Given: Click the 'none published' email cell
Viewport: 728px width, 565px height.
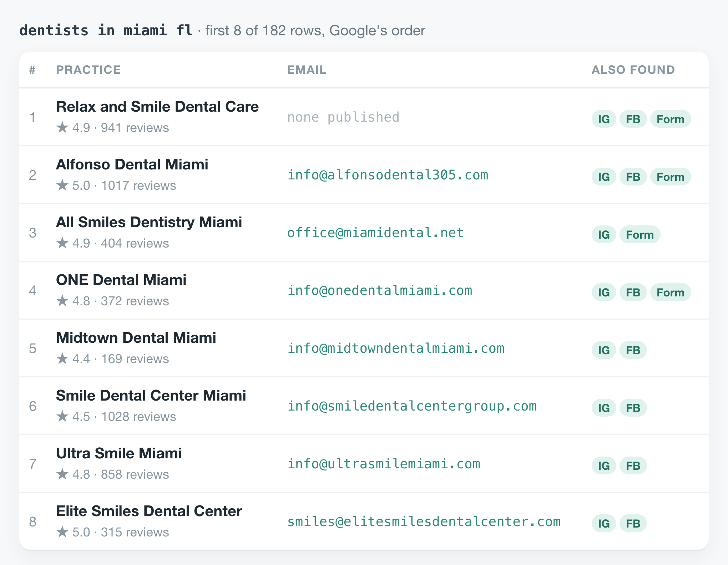Looking at the screenshot, I should pyautogui.click(x=343, y=117).
